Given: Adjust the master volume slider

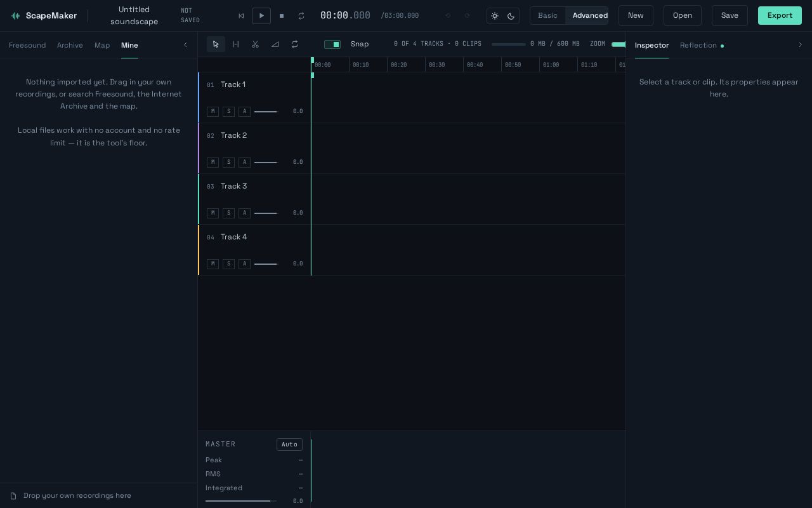Looking at the screenshot, I should 241,501.
